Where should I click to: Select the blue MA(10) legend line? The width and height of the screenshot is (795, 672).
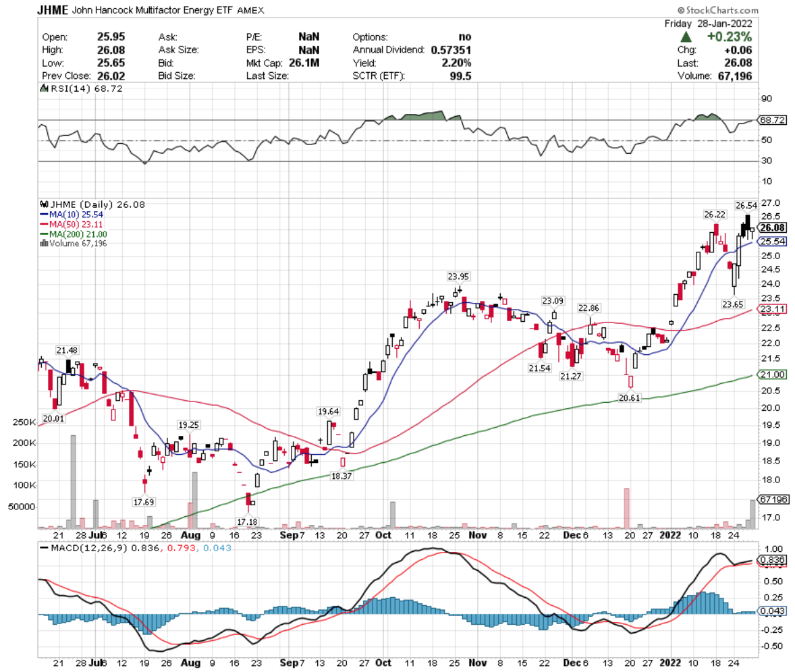pos(44,215)
